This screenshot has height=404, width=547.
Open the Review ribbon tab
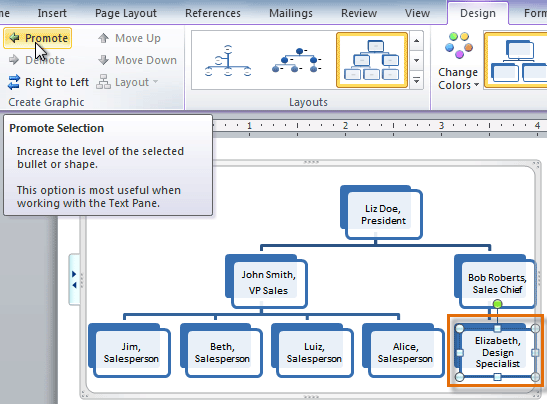pos(359,13)
